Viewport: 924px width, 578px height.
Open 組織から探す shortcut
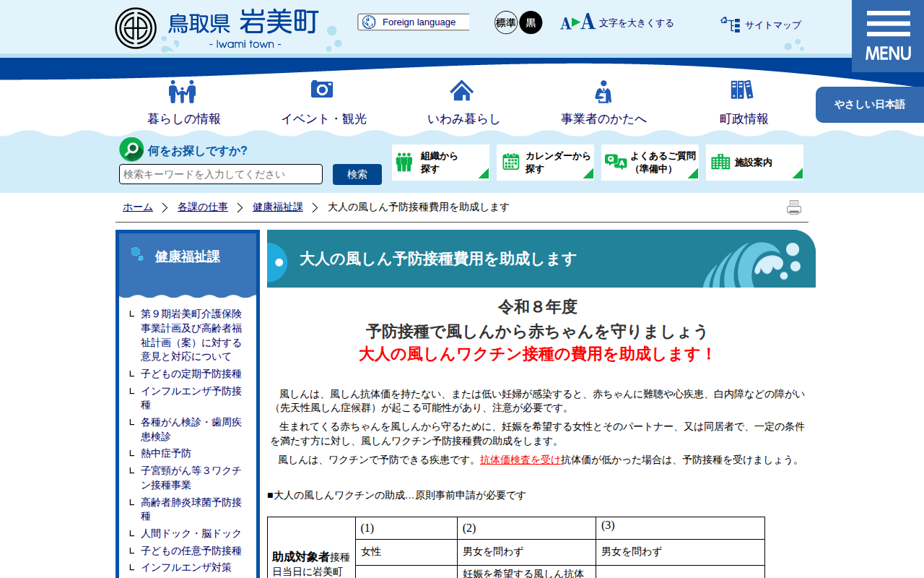[440, 163]
